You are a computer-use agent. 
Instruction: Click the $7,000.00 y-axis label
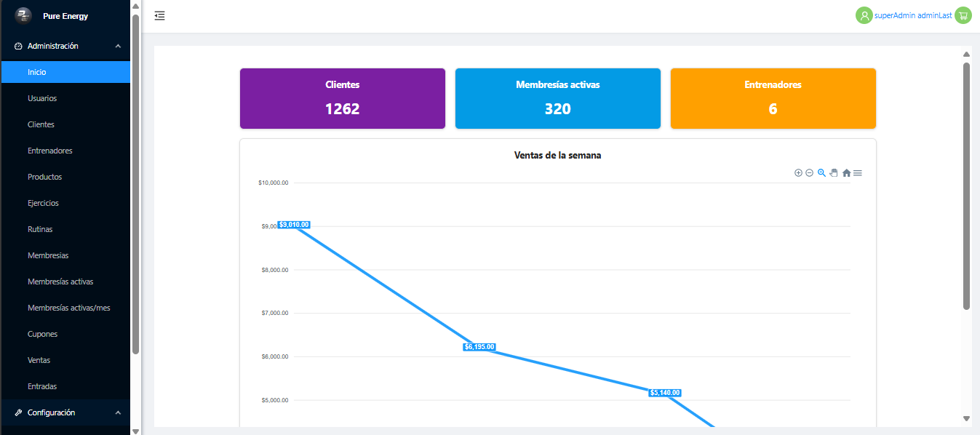(275, 313)
